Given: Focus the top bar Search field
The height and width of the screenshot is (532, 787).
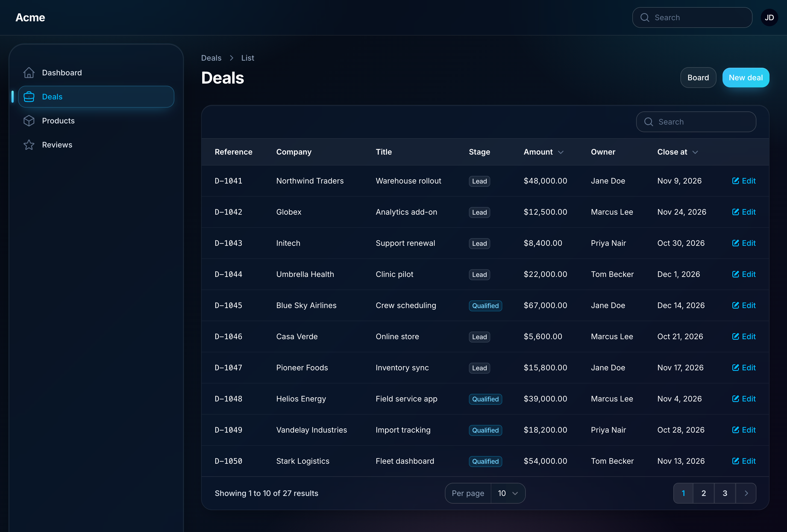Looking at the screenshot, I should (x=692, y=17).
